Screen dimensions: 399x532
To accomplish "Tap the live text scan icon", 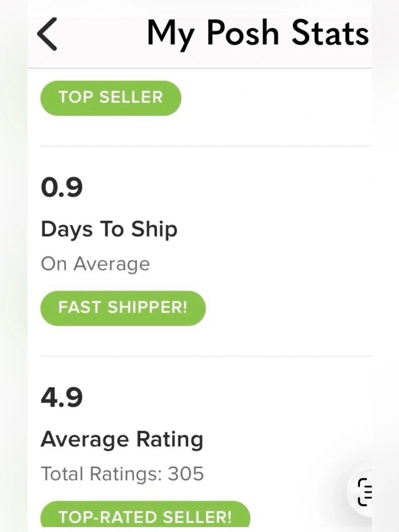I will point(364,492).
